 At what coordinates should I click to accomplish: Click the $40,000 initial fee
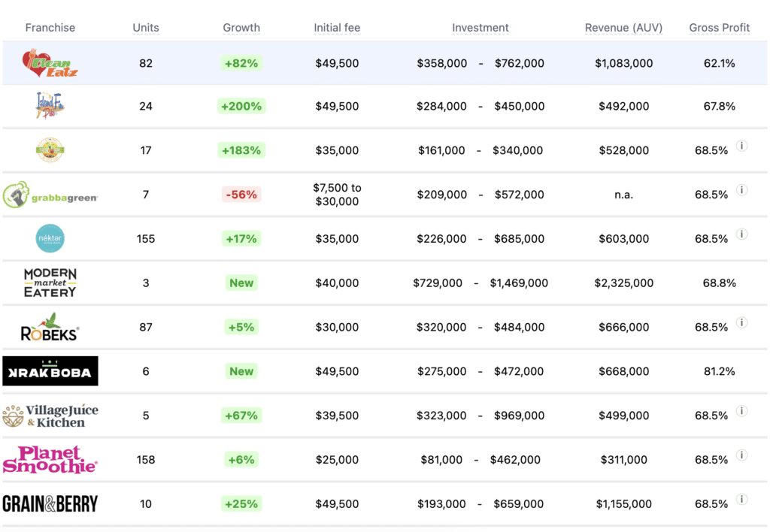[x=337, y=283]
